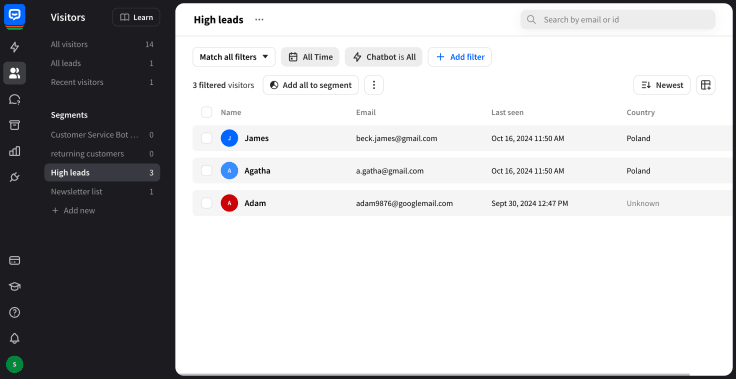Tick the checkbox for Agatha's row
The width and height of the screenshot is (736, 379).
point(207,170)
